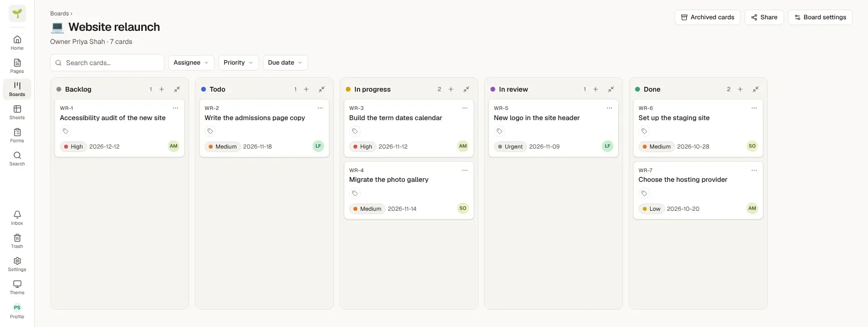Open the Due date filter dropdown
The width and height of the screenshot is (868, 327).
tap(285, 63)
